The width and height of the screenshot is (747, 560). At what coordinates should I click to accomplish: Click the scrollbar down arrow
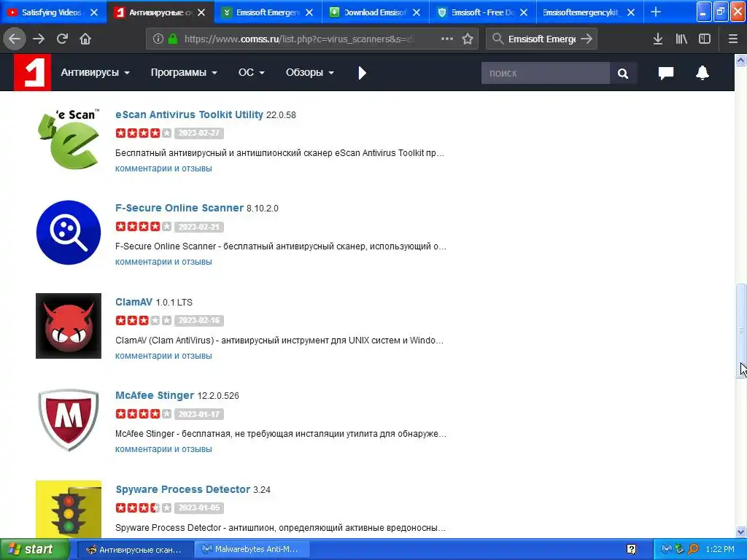point(741,532)
